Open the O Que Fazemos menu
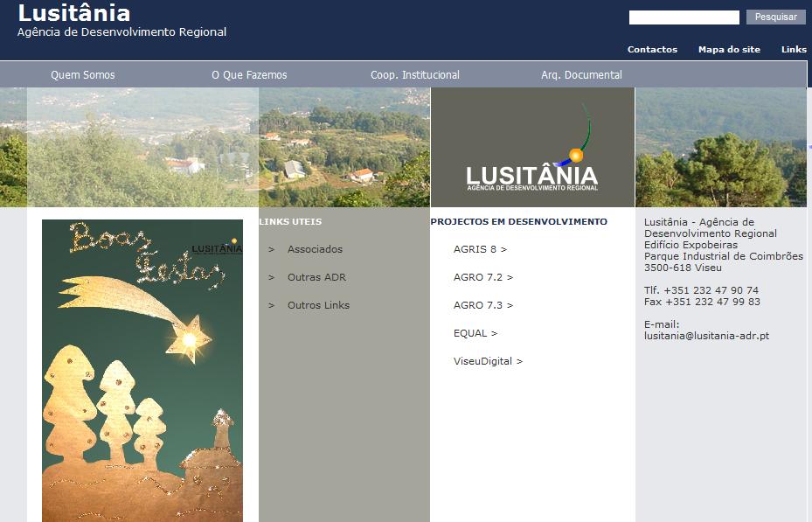This screenshot has width=812, height=522. point(249,74)
